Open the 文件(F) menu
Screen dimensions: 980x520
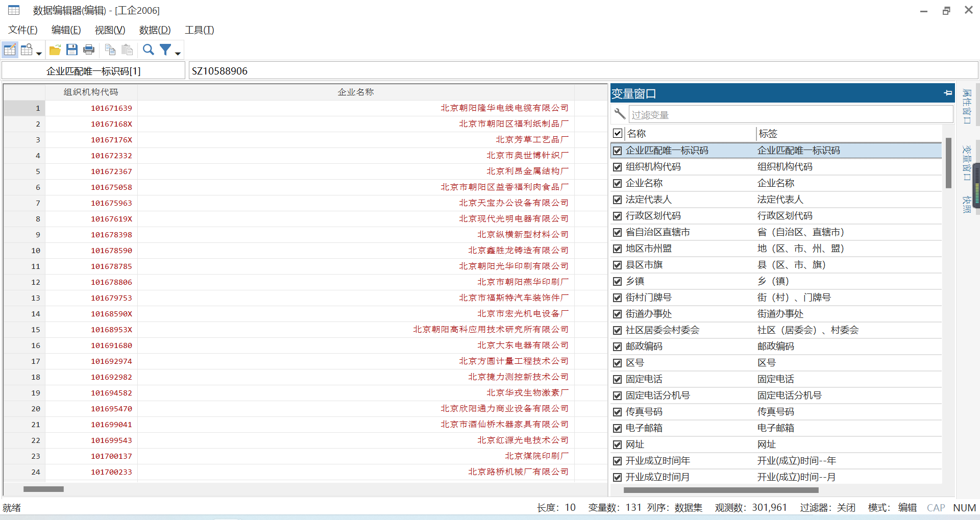point(23,30)
